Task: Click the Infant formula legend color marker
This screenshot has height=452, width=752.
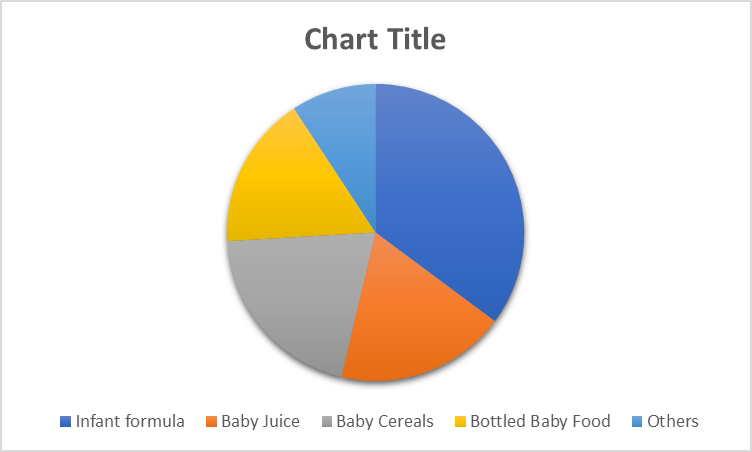Action: [x=66, y=422]
